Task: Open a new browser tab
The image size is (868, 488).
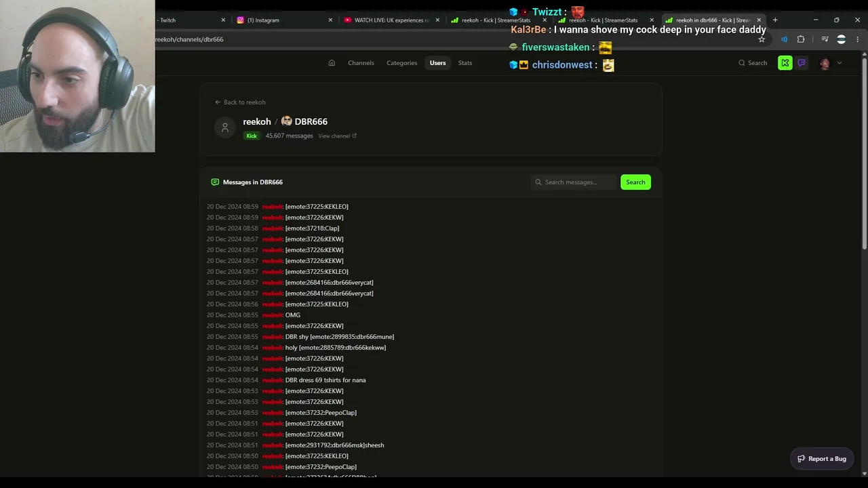Action: coord(775,20)
